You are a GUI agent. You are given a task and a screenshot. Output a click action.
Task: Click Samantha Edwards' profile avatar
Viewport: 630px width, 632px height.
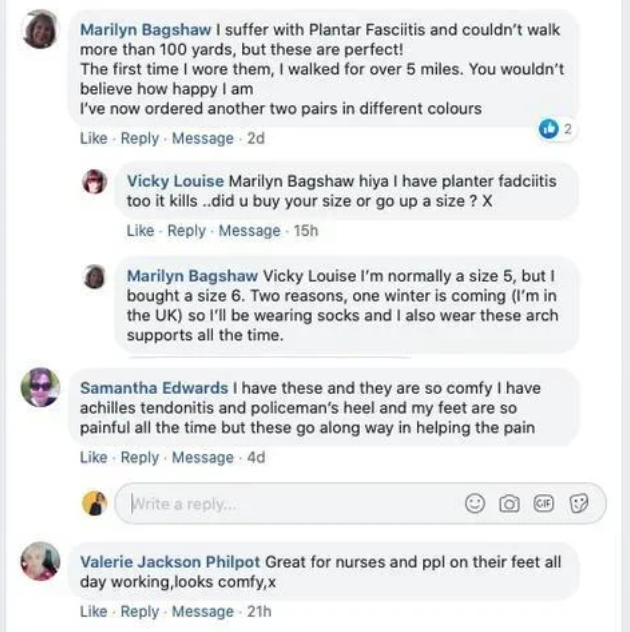40,388
